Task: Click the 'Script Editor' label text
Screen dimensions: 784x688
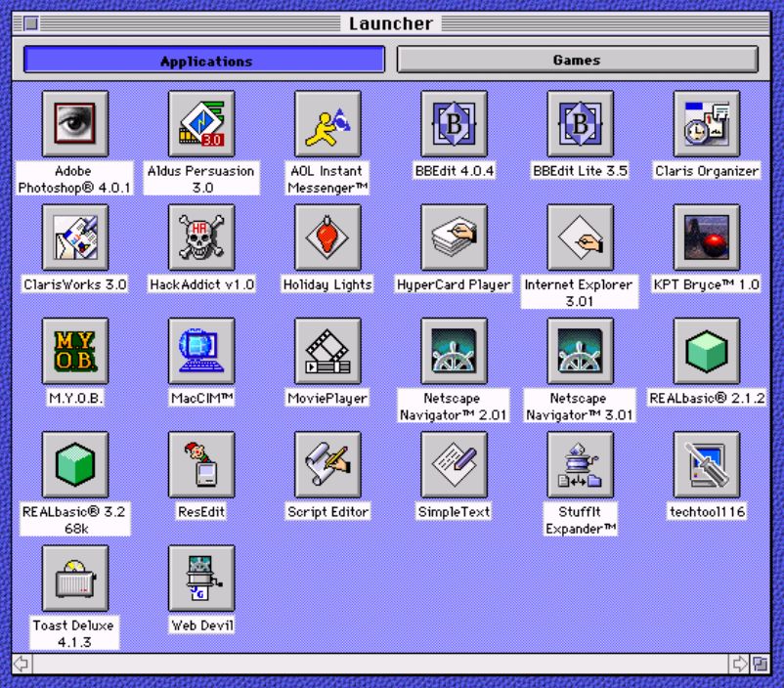Action: coord(328,511)
